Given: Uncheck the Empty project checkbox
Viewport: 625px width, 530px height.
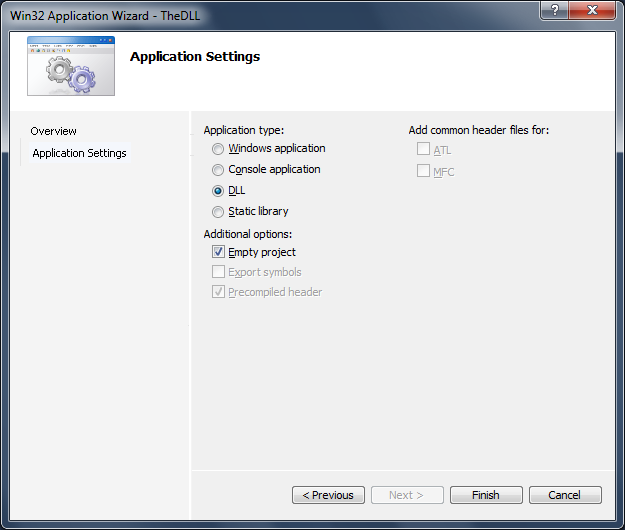Looking at the screenshot, I should point(218,252).
